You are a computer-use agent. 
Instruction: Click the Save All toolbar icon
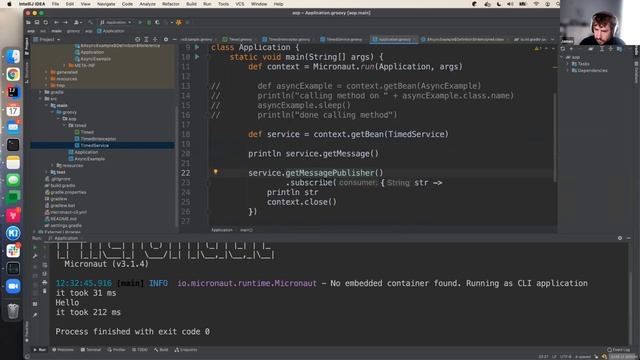[x=37, y=22]
